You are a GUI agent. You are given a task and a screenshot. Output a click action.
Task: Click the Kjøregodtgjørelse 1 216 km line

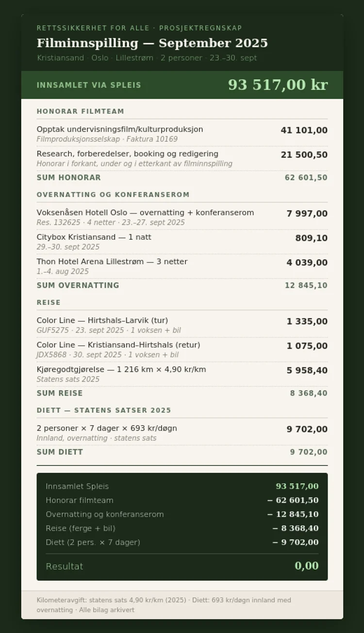[182, 374]
